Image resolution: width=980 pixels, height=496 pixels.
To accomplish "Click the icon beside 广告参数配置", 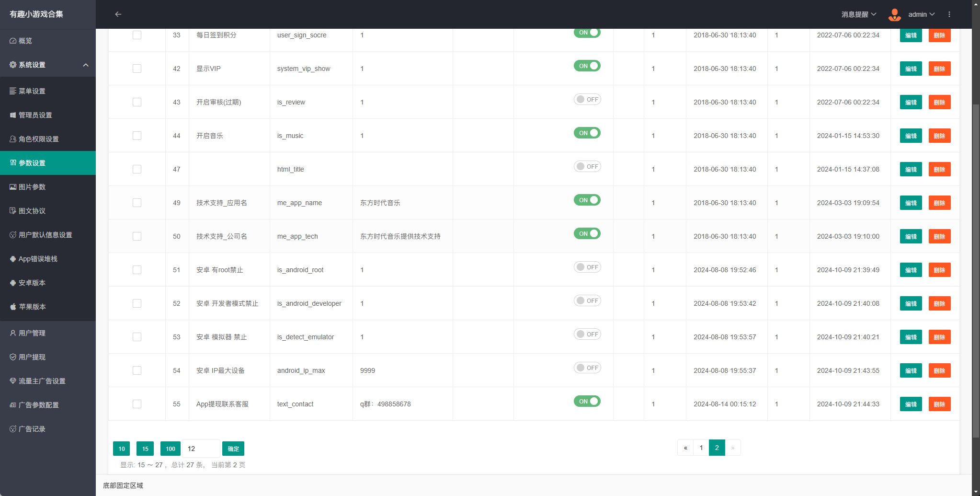I will pos(13,405).
